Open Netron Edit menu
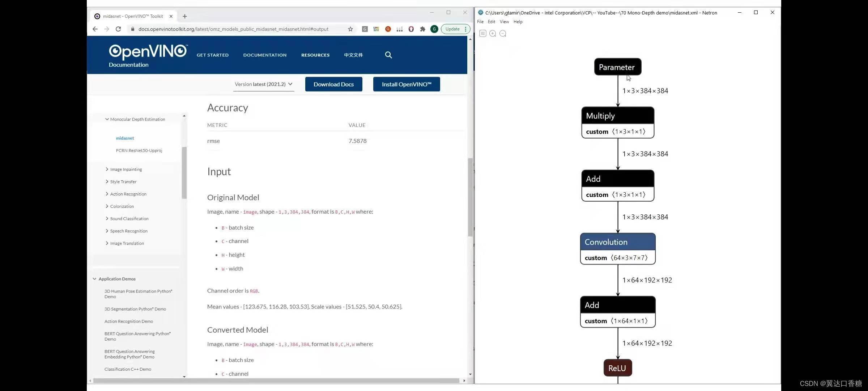Viewport: 868px width, 391px height. [491, 22]
